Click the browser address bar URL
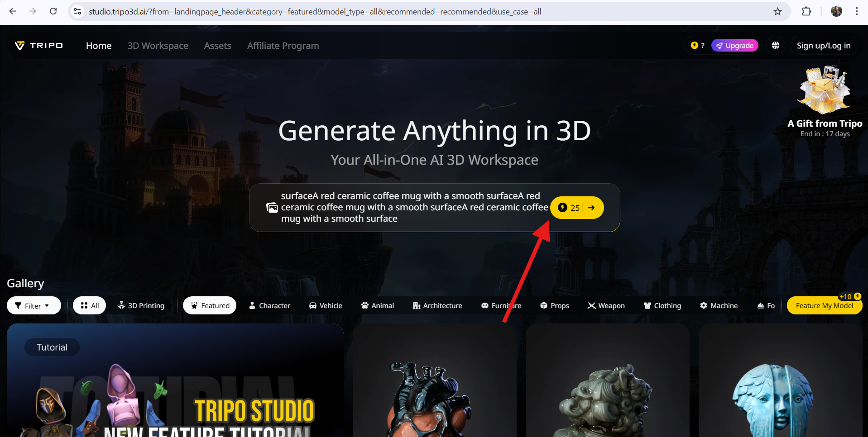The image size is (868, 437). pyautogui.click(x=315, y=11)
